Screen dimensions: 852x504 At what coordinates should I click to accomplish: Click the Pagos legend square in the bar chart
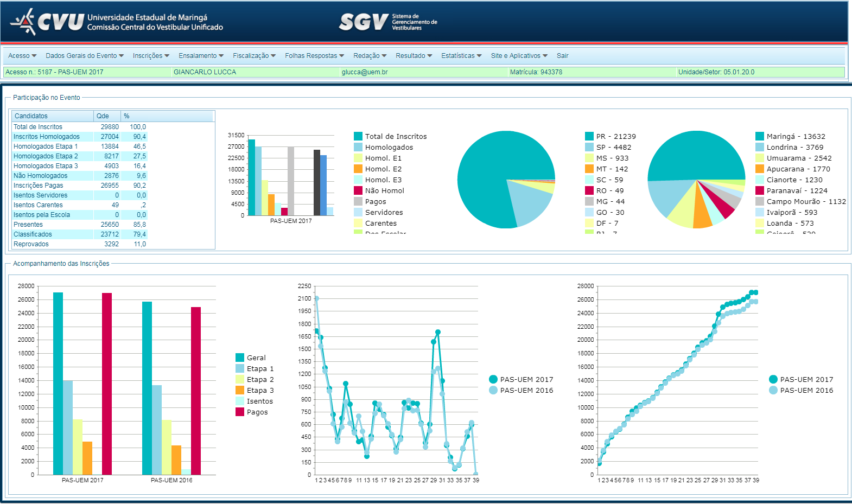pyautogui.click(x=240, y=412)
